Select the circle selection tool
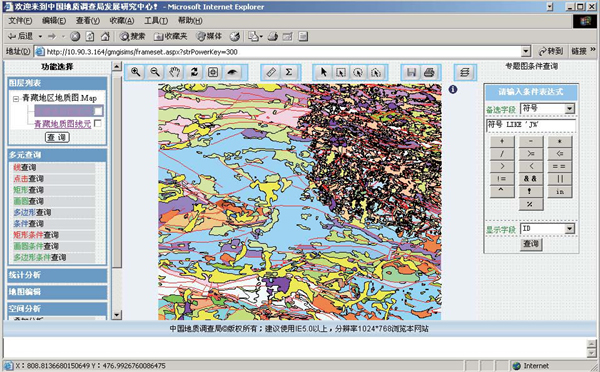The width and height of the screenshot is (600, 372). point(358,72)
